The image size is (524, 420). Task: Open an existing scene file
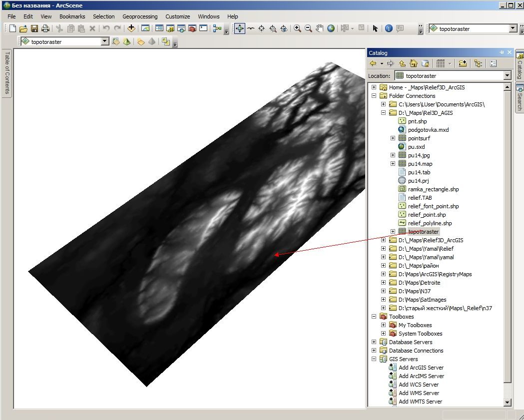[x=23, y=29]
